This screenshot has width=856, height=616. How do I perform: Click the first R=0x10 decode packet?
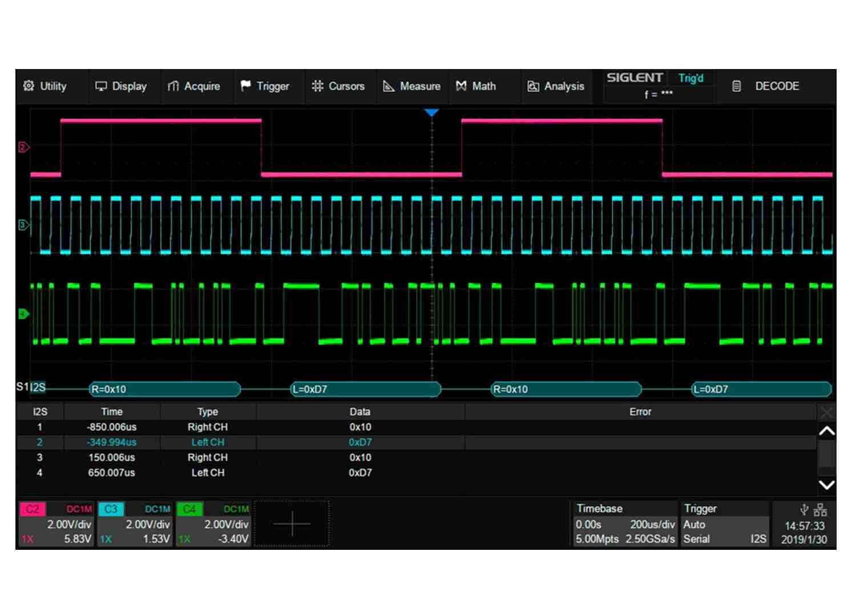[165, 390]
